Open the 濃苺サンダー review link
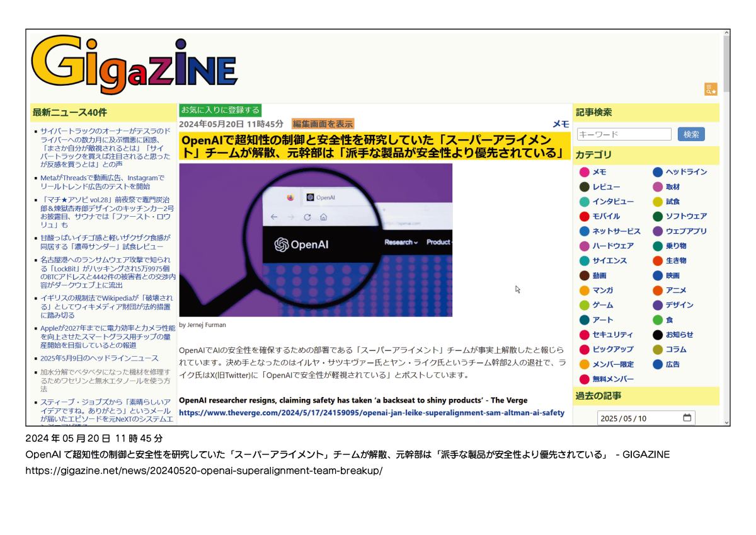Viewport: 756px width, 535px height. click(105, 242)
